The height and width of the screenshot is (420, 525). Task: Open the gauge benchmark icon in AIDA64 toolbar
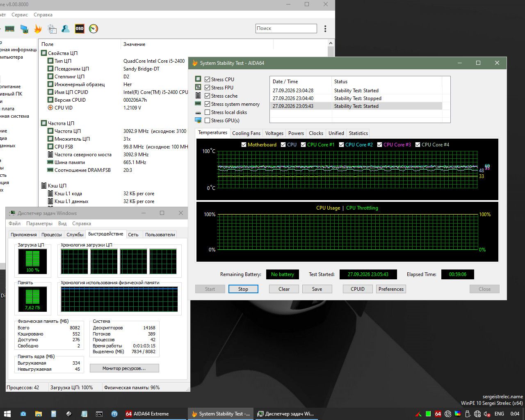tap(94, 29)
